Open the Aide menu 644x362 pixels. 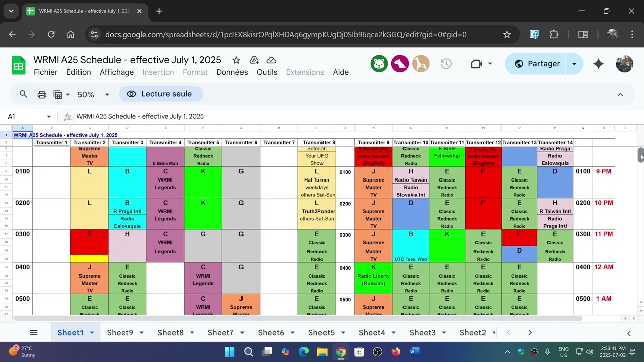pos(341,72)
